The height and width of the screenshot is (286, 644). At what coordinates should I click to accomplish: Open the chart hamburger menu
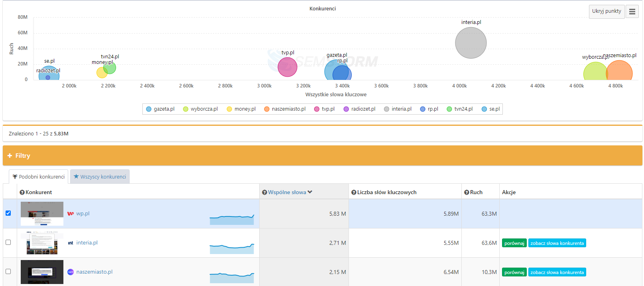pos(632,12)
